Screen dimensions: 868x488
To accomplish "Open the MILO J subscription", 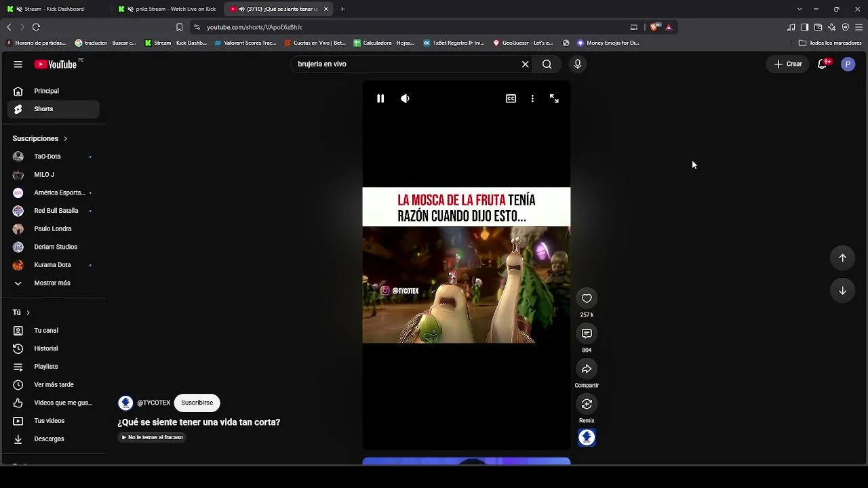I will [x=54, y=175].
